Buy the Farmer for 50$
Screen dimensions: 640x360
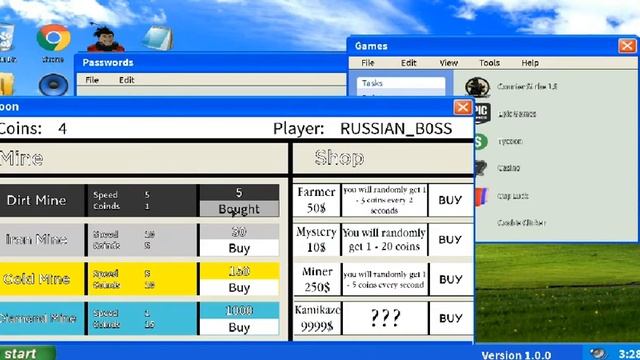point(450,200)
